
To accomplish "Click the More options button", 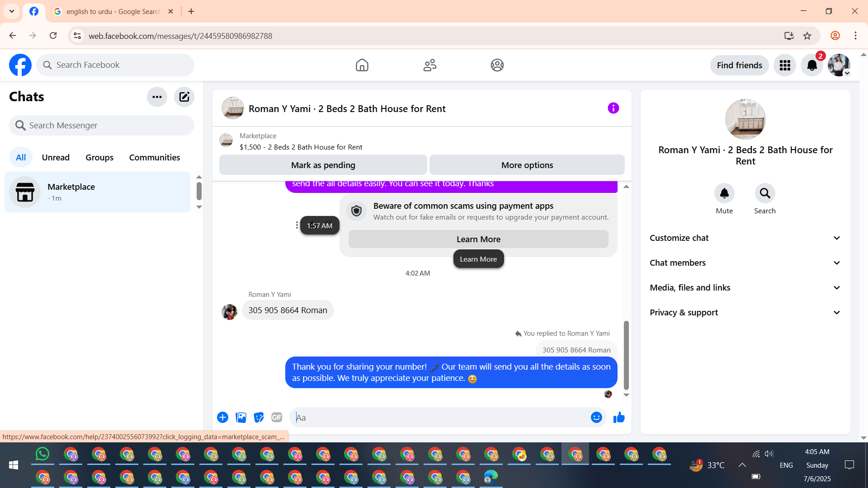I will pyautogui.click(x=527, y=165).
